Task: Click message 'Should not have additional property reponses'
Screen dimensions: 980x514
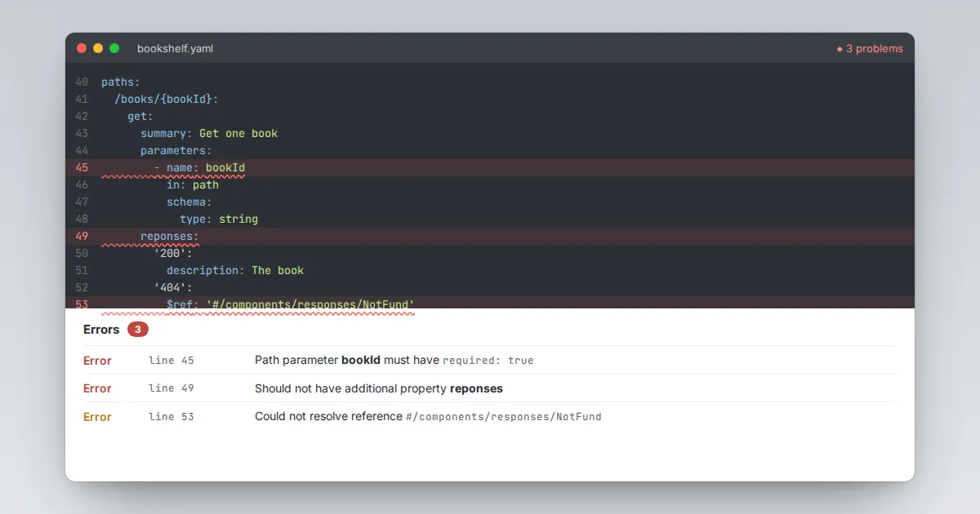Action: click(x=379, y=388)
